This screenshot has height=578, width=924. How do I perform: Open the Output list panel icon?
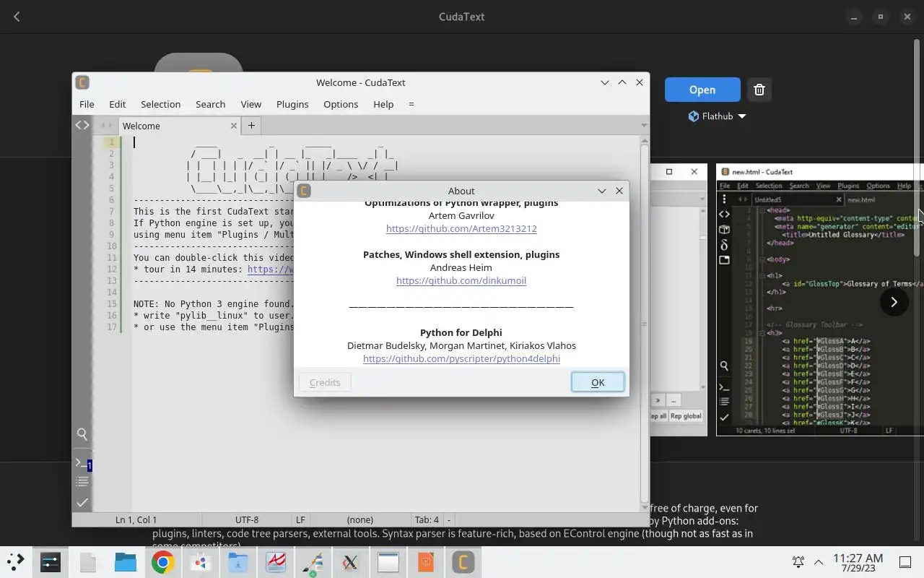click(82, 481)
